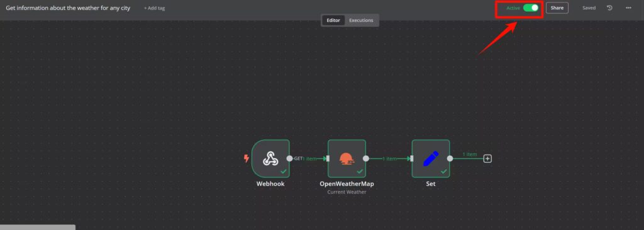This screenshot has height=230, width=644.
Task: Click the 'Current Weather' subtitle text
Action: (347, 192)
